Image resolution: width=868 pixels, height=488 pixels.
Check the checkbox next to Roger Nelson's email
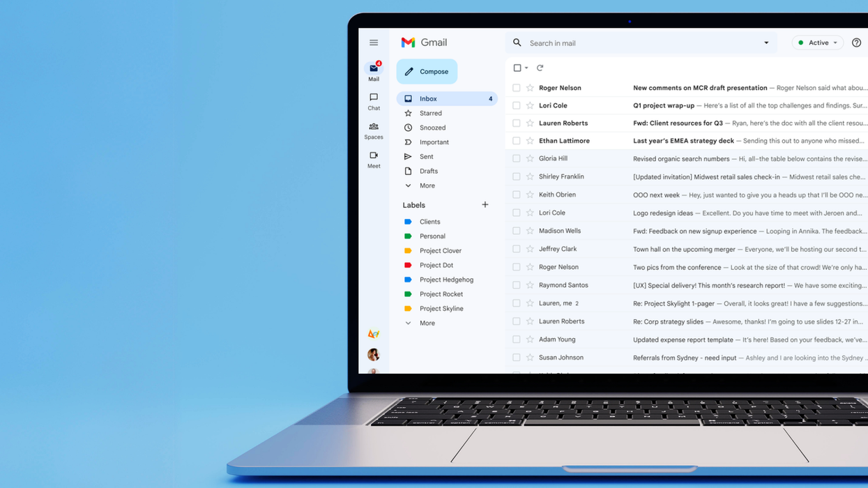(516, 88)
